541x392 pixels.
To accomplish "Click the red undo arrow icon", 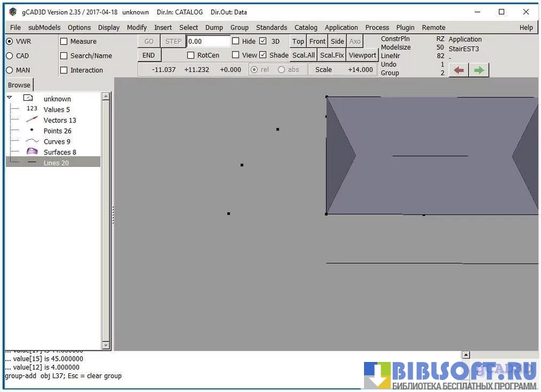I will (x=458, y=70).
